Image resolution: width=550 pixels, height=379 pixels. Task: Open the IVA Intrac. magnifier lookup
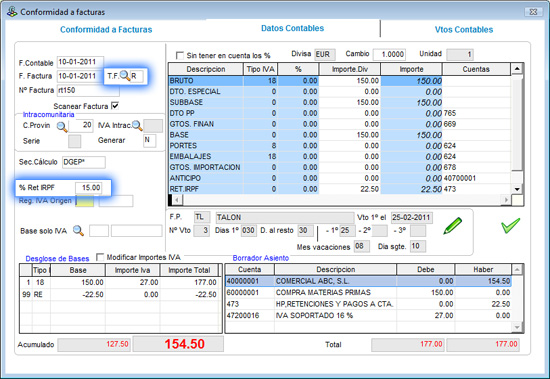point(137,126)
